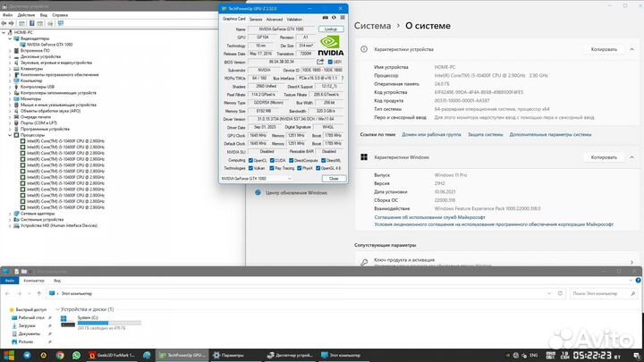Click Explorer up arrow

pyautogui.click(x=39, y=294)
